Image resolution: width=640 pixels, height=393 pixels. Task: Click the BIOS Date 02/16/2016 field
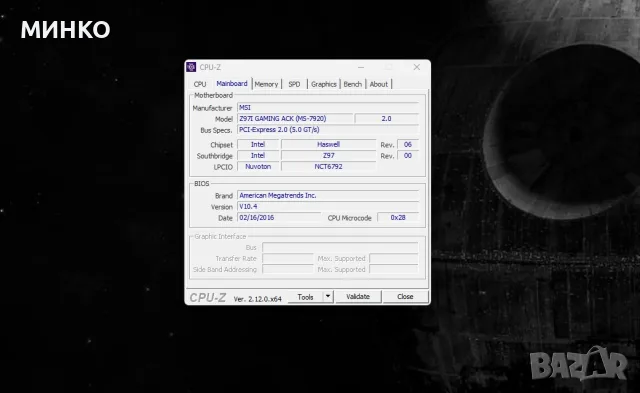pyautogui.click(x=279, y=218)
